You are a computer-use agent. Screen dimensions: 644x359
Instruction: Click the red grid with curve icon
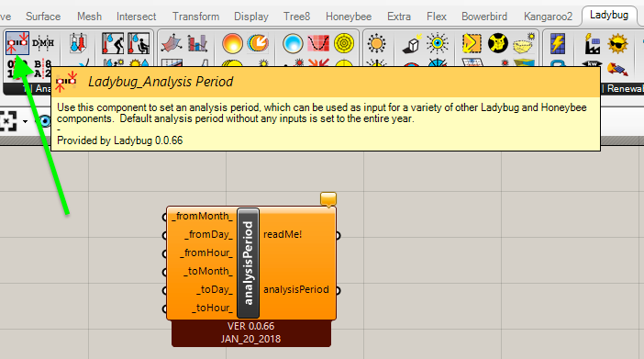coord(318,43)
